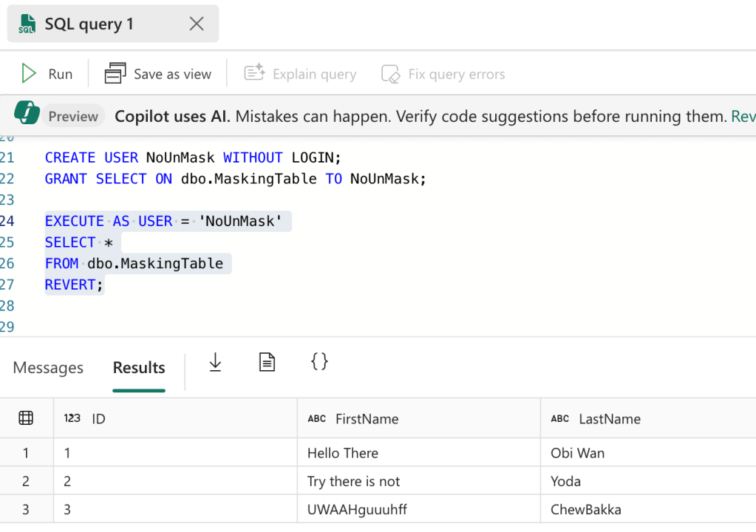Download the query results
This screenshot has width=756, height=532.
(215, 362)
